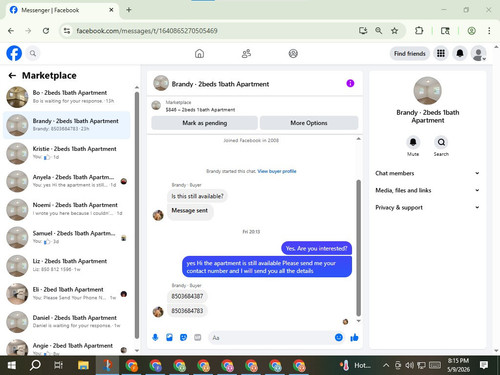Select Brandy - 2beds 1bath Apartment chat
Image resolution: width=500 pixels, height=375 pixels.
coord(67,125)
